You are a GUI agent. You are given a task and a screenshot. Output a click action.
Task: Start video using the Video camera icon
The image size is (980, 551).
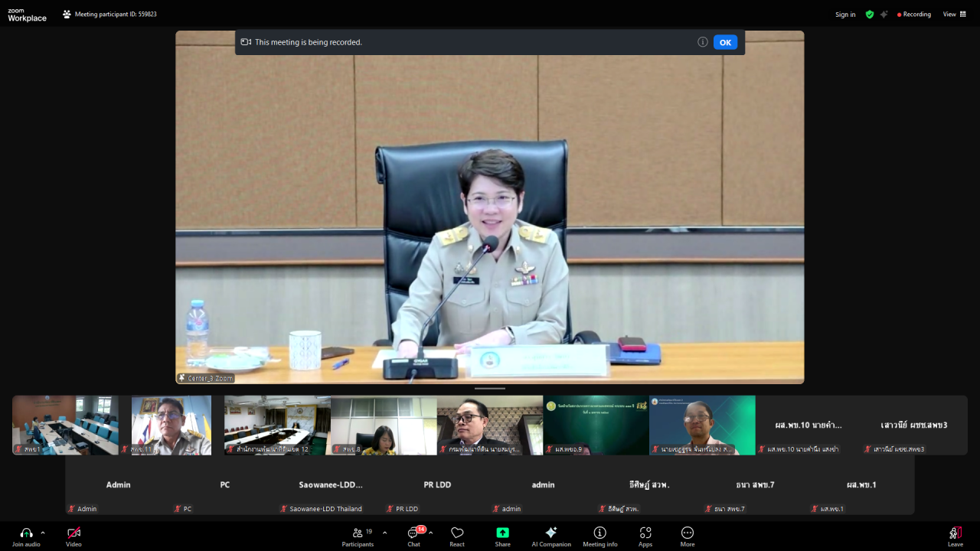point(73,533)
